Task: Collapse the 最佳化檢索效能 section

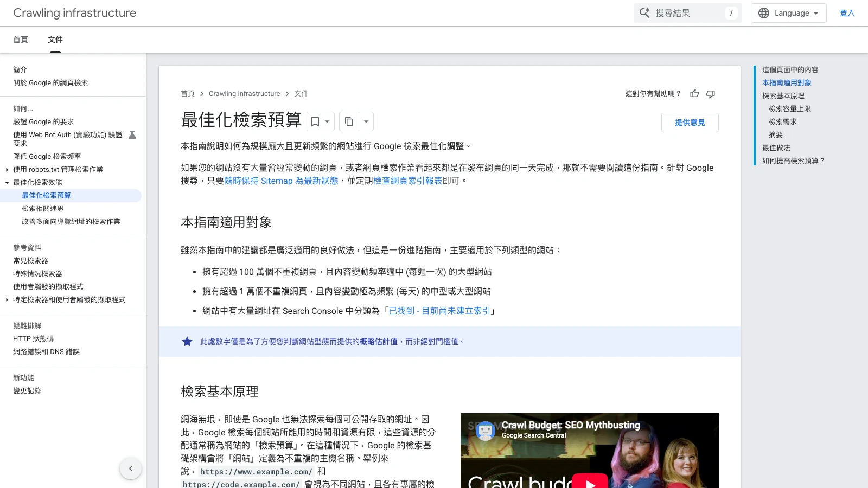Action: tap(7, 183)
